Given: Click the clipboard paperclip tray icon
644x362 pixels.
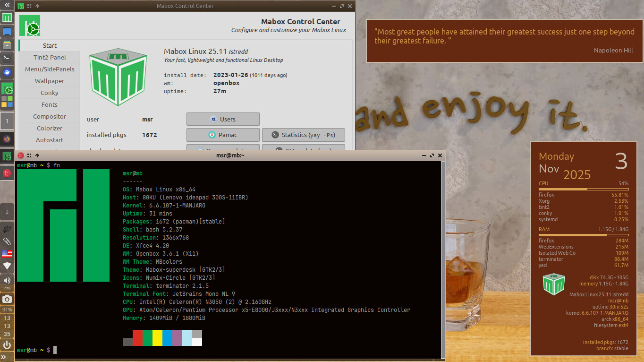Looking at the screenshot, I should click(7, 241).
